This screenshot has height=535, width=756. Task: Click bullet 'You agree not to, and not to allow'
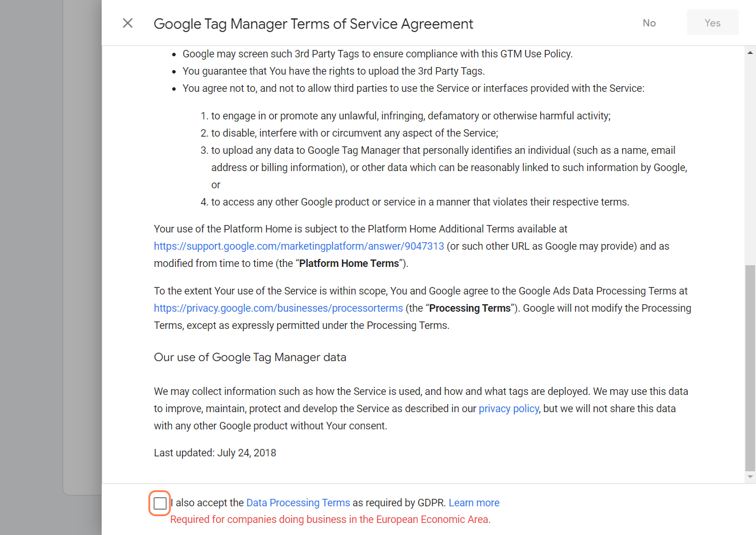413,88
